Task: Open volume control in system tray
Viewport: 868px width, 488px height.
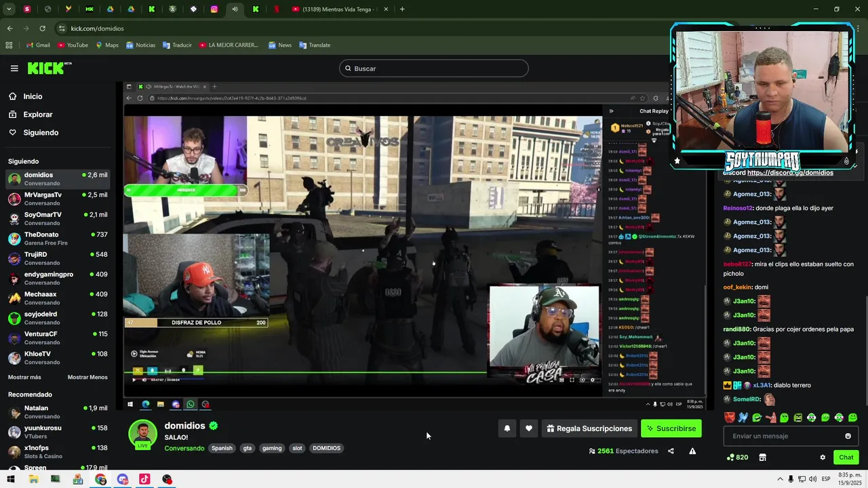Action: pyautogui.click(x=812, y=479)
